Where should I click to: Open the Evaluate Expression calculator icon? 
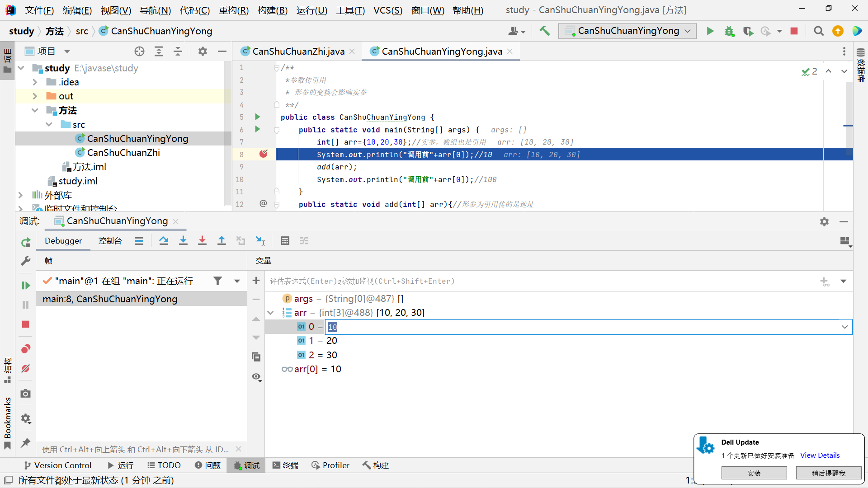click(285, 241)
